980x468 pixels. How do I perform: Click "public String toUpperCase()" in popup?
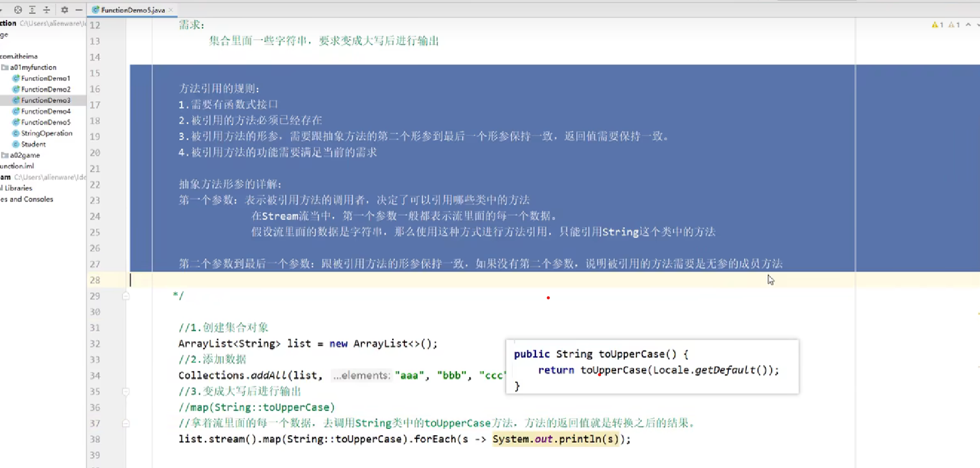595,354
